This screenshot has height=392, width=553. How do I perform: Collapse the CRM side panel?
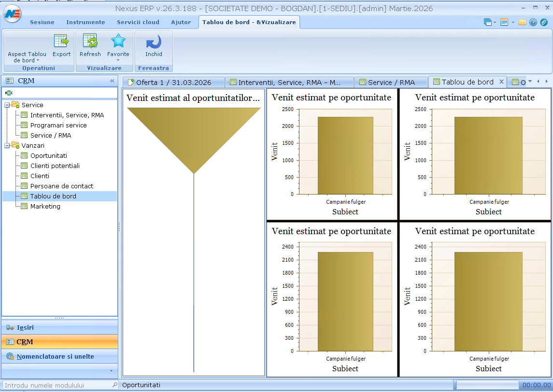click(x=112, y=81)
